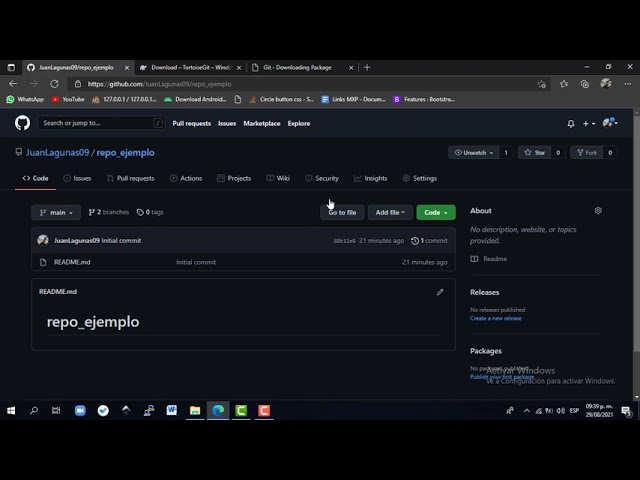Click the 2 branches link
Viewport: 640px width, 480px height.
(x=109, y=212)
